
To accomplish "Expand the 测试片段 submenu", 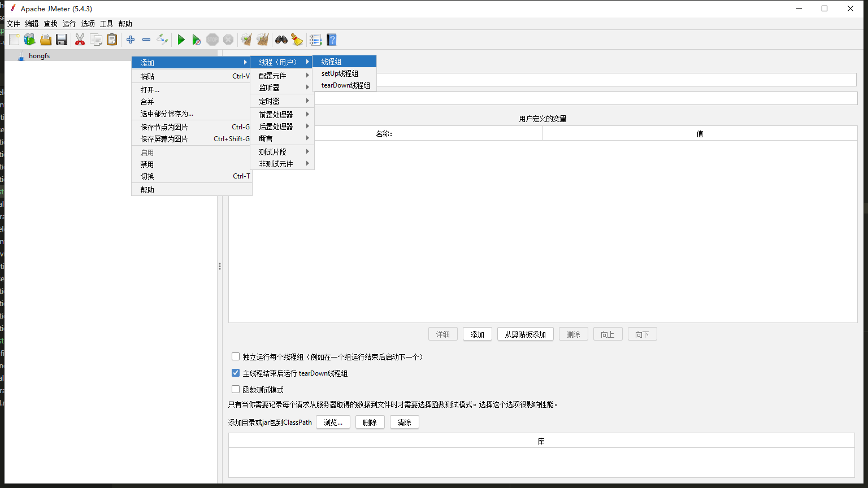I will click(x=282, y=152).
